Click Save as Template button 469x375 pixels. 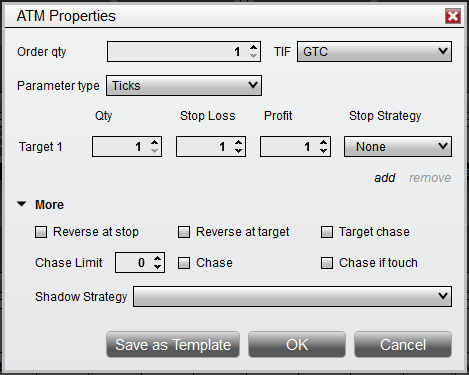click(173, 344)
